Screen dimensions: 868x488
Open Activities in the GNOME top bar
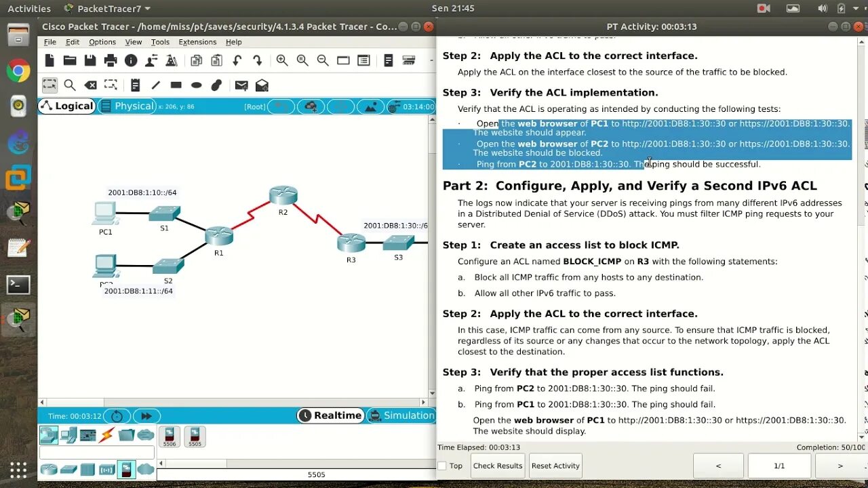[29, 9]
